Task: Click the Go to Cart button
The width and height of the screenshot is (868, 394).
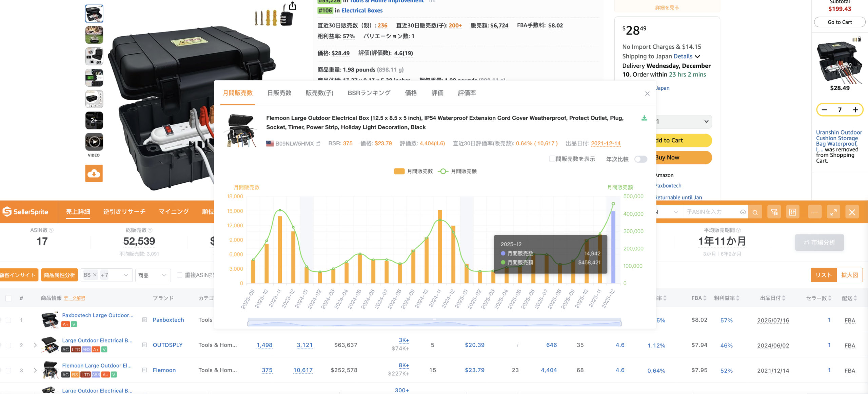Action: pyautogui.click(x=840, y=22)
